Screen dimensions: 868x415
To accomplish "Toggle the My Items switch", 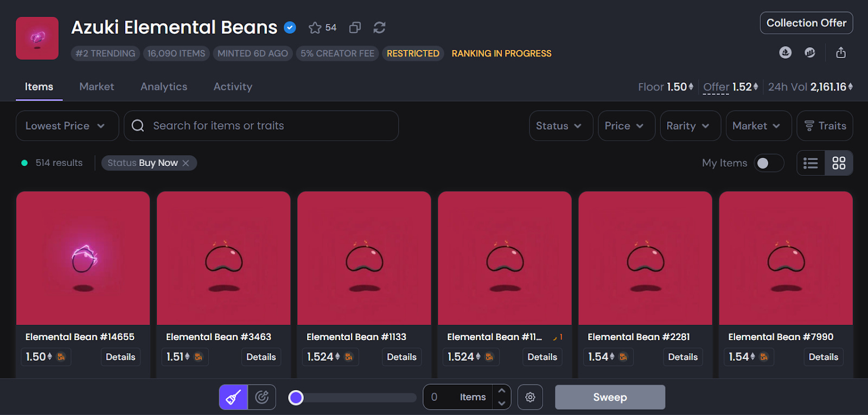I will point(769,163).
